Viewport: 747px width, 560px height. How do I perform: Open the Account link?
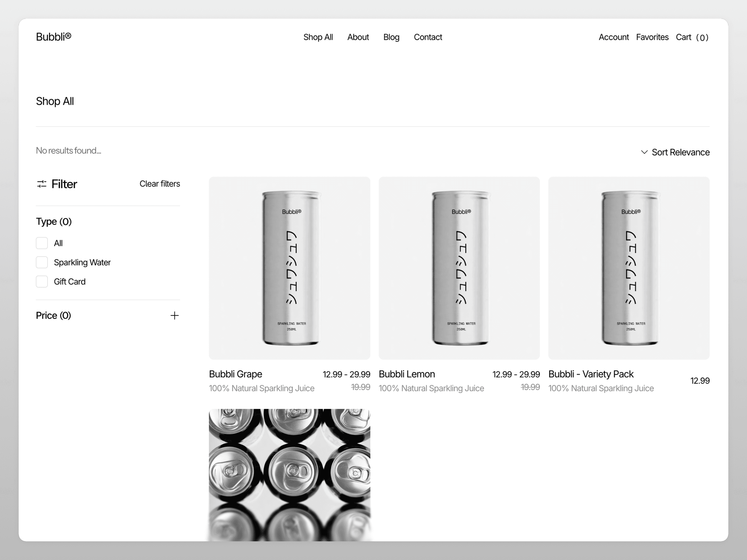click(x=614, y=37)
